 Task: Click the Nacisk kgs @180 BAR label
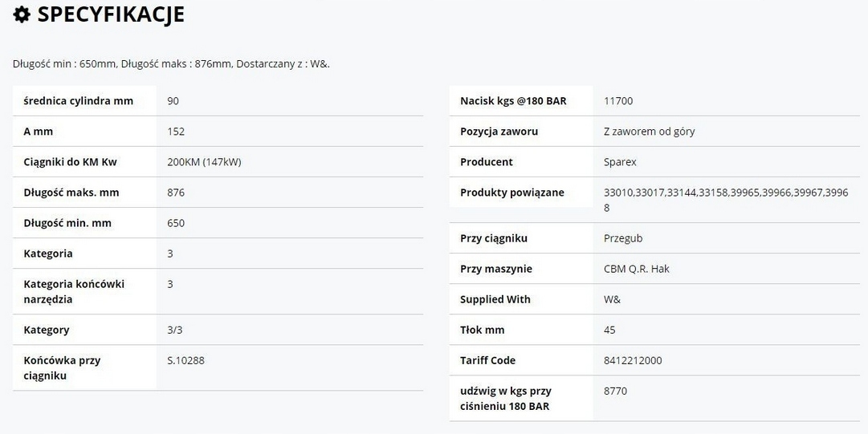tap(513, 101)
